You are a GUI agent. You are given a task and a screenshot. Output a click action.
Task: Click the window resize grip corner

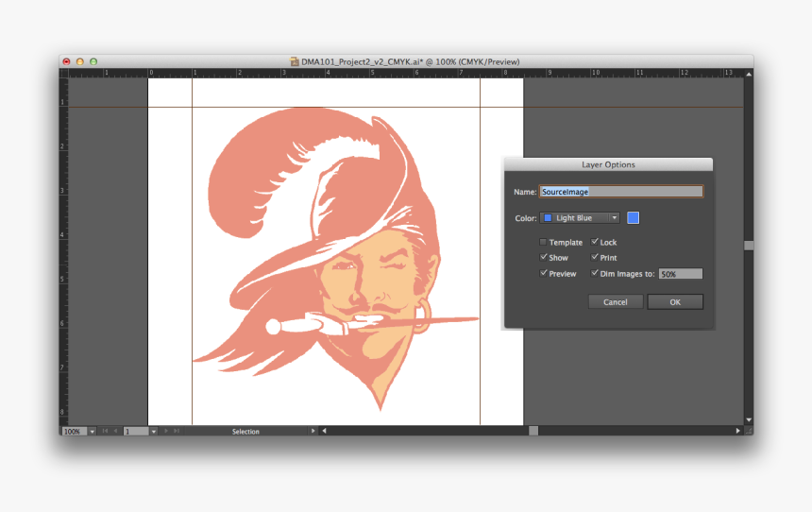(749, 431)
